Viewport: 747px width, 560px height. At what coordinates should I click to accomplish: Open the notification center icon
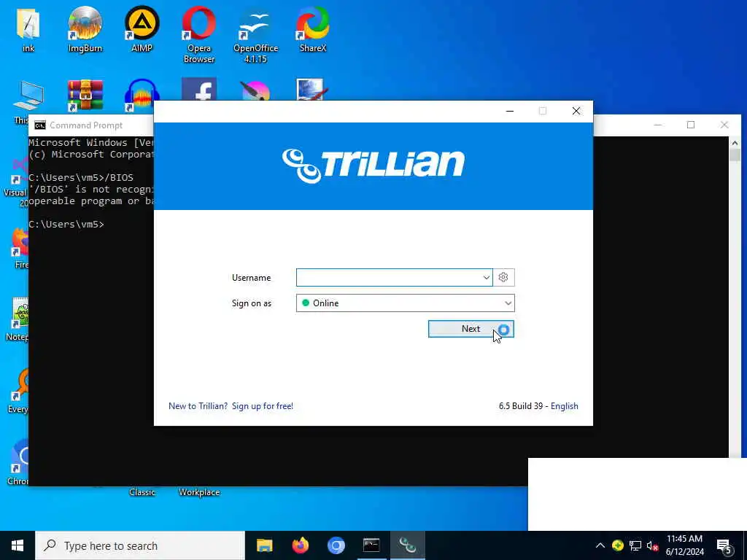(724, 546)
